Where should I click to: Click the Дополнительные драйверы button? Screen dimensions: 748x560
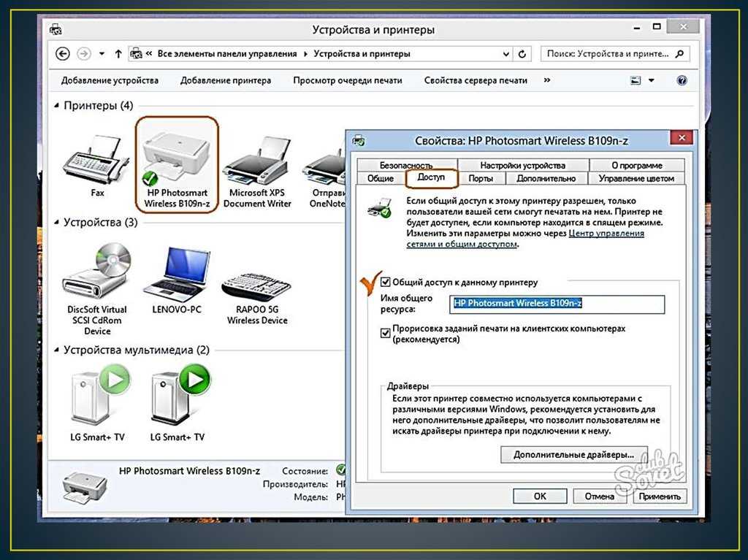click(574, 455)
